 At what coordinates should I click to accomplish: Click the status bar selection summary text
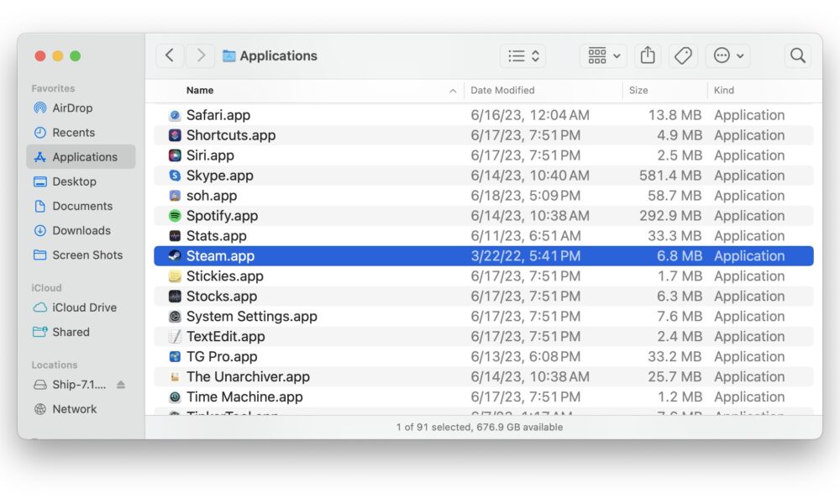[x=480, y=428]
